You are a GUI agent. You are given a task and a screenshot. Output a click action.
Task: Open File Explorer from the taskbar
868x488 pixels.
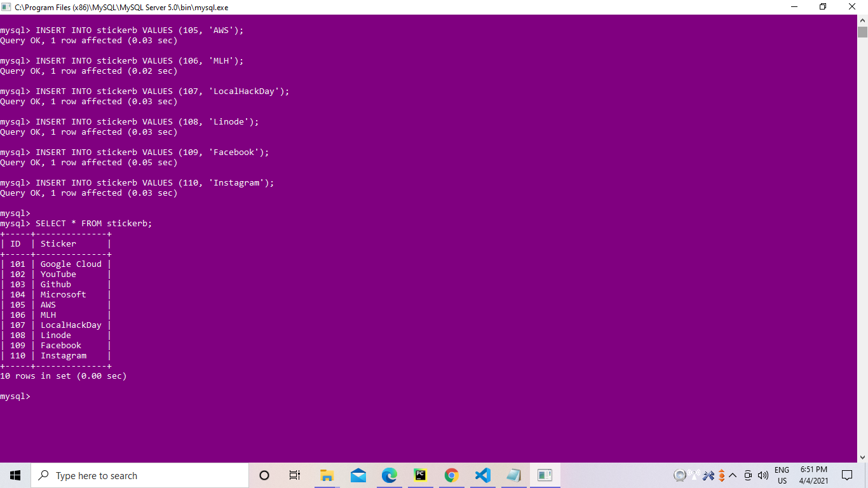[x=327, y=475]
